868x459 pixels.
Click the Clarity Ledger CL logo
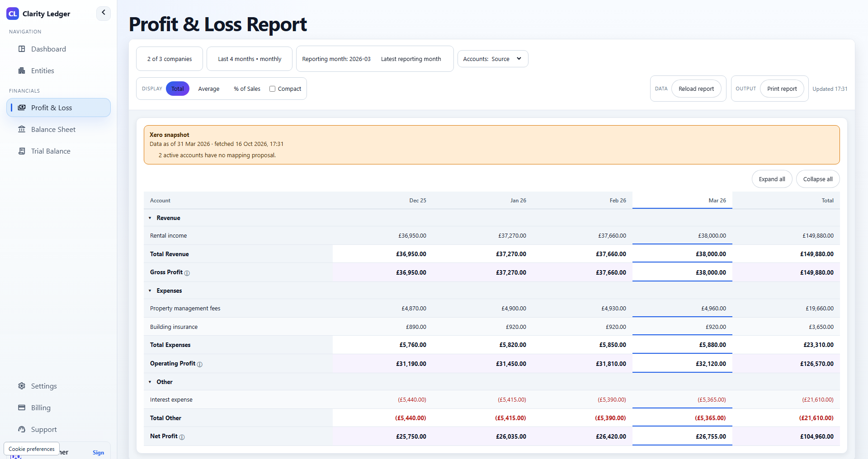(x=13, y=14)
